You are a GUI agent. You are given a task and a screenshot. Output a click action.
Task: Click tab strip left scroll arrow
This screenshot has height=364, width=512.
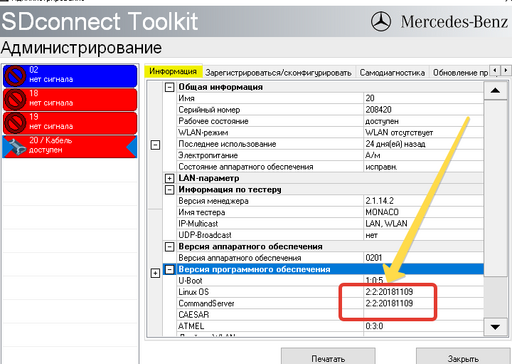tap(495, 70)
